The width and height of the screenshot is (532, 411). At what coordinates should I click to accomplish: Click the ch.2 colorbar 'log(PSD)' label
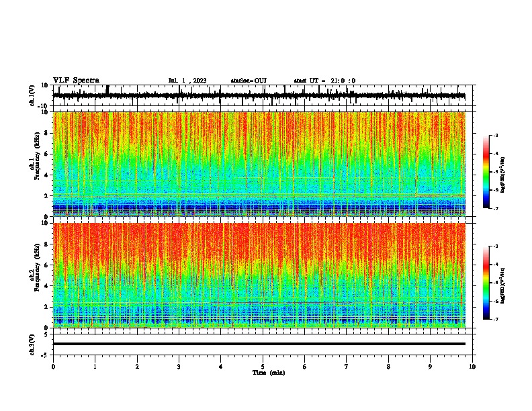502,285
